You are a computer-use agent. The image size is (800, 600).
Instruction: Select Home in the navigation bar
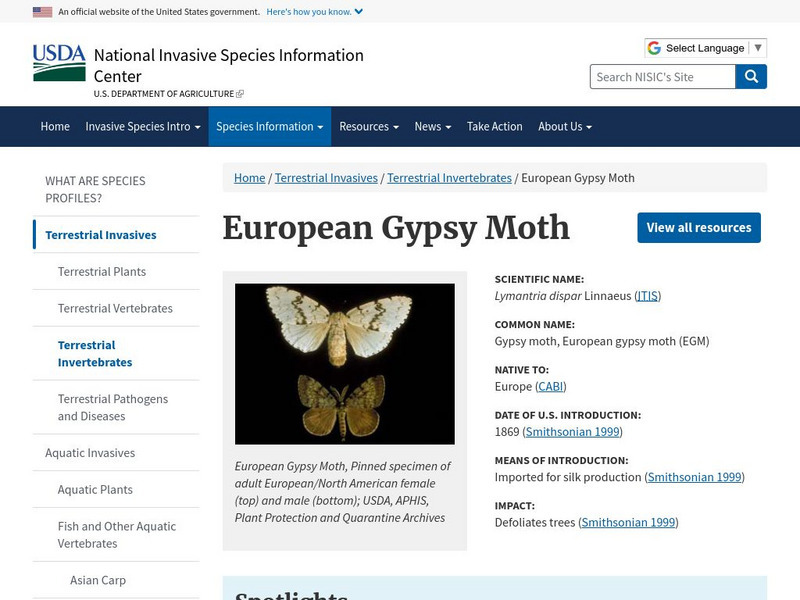52,126
